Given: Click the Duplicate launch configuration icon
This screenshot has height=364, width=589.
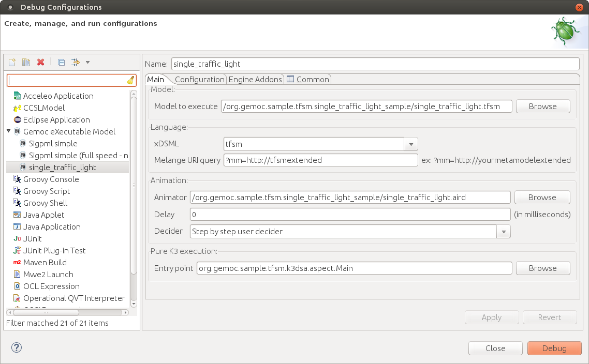Looking at the screenshot, I should click(x=26, y=63).
